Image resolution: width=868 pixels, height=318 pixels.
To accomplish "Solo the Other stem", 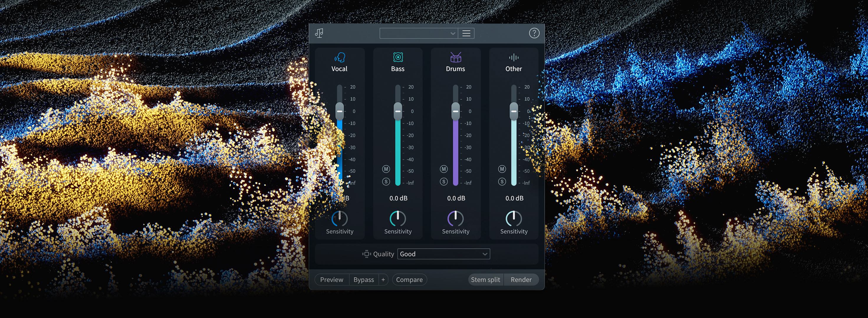I will [x=502, y=182].
